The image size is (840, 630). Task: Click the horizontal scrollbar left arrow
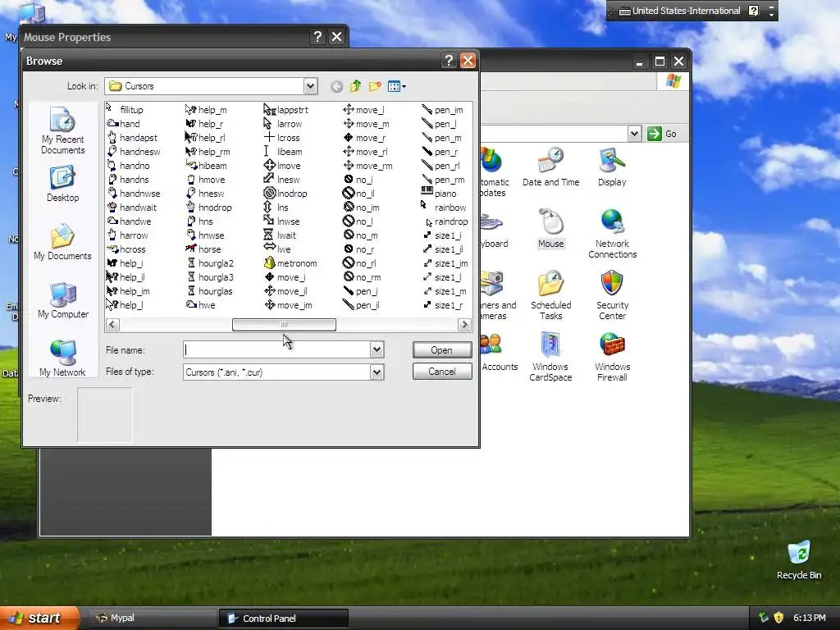point(112,325)
